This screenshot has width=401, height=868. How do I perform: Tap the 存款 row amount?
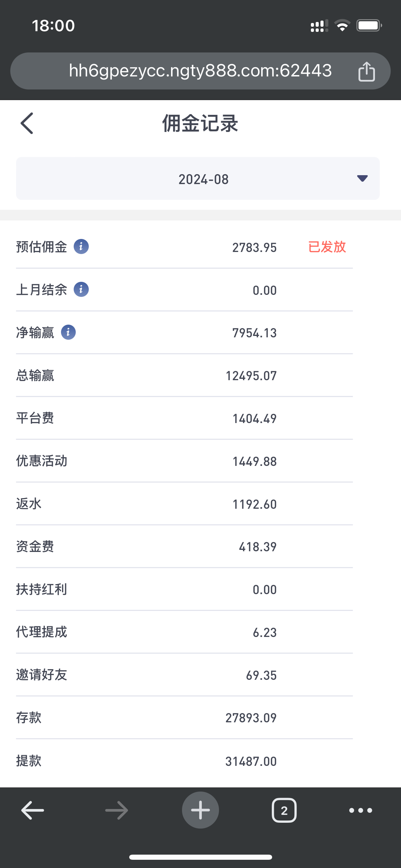click(251, 718)
